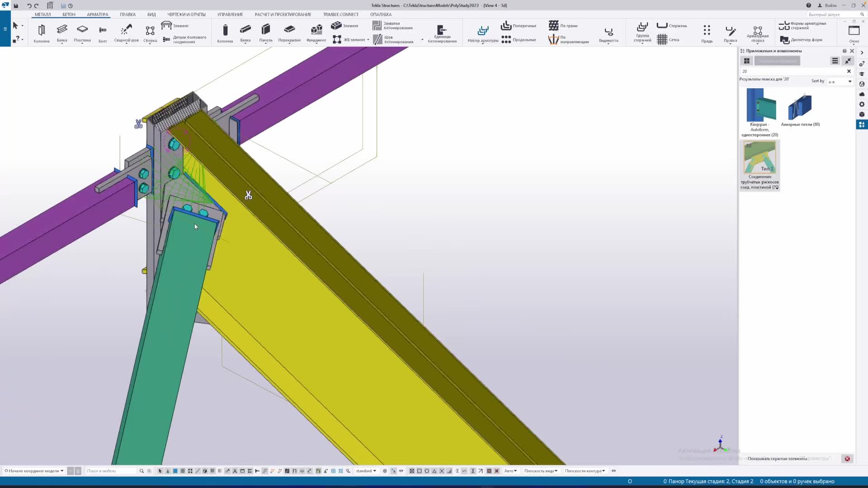The image size is (868, 488).
Task: Open the cloud icon in side pane
Action: [862, 94]
